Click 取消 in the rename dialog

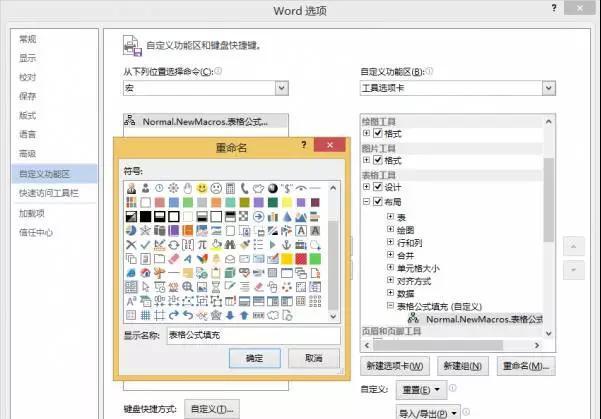314,358
